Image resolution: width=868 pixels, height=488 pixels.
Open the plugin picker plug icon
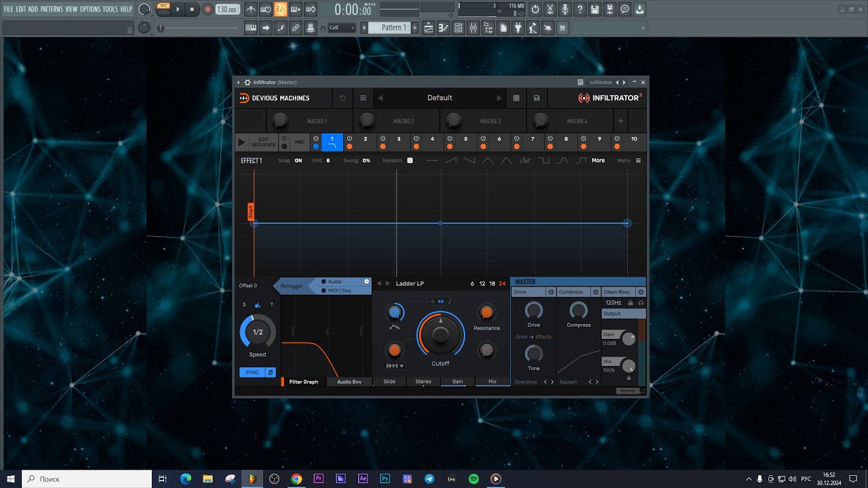click(519, 28)
